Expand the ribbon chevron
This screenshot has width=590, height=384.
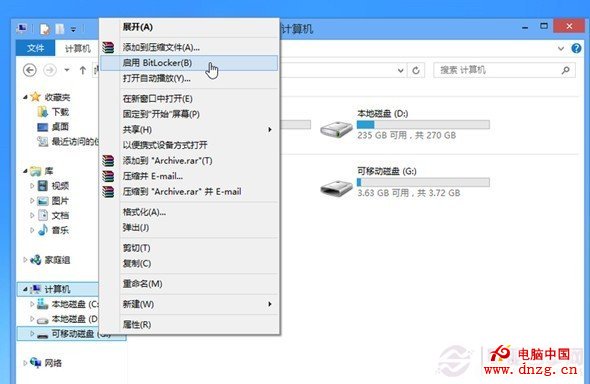click(x=561, y=49)
